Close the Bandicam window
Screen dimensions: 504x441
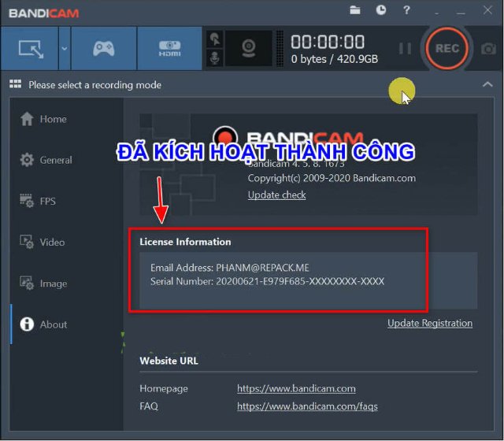pyautogui.click(x=487, y=10)
